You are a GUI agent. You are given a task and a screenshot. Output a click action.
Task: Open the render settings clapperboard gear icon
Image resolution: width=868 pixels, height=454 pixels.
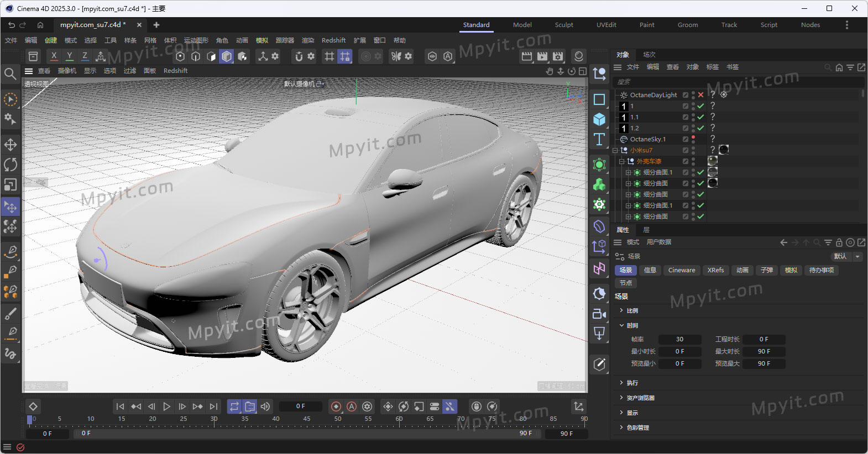tap(558, 56)
